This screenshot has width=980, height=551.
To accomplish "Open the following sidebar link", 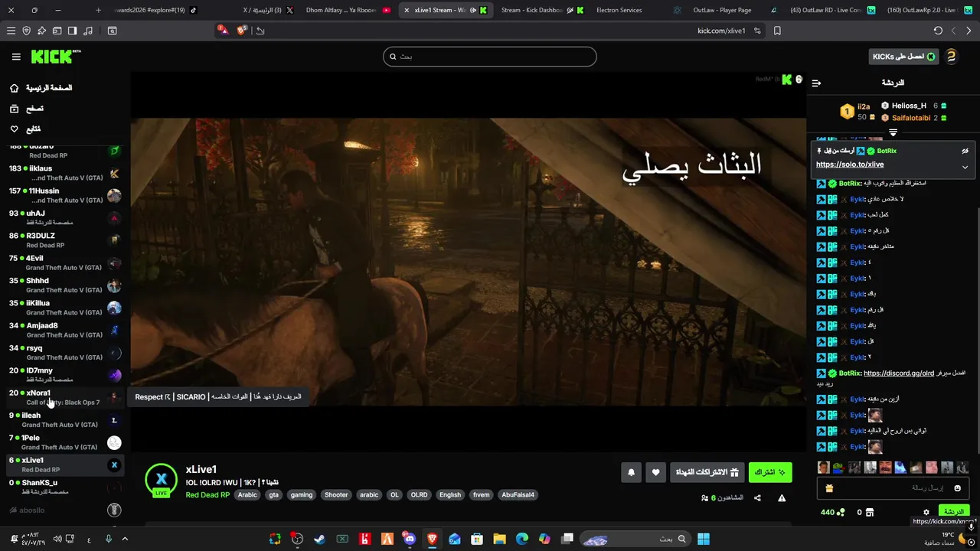I will click(x=25, y=129).
